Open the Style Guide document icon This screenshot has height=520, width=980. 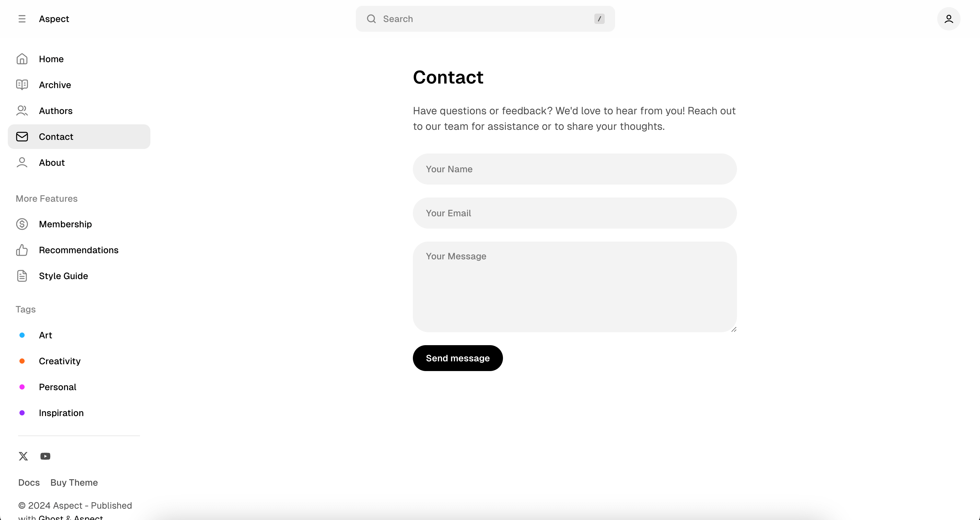[x=22, y=276]
